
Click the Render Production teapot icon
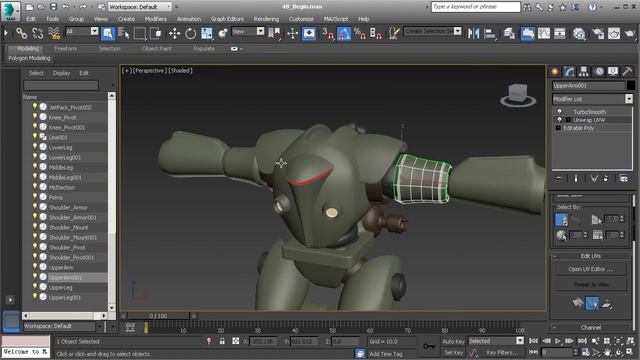[630, 33]
